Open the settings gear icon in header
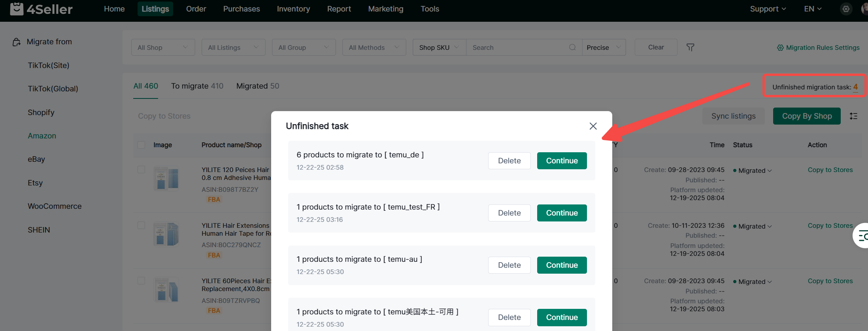868x331 pixels. (x=845, y=9)
